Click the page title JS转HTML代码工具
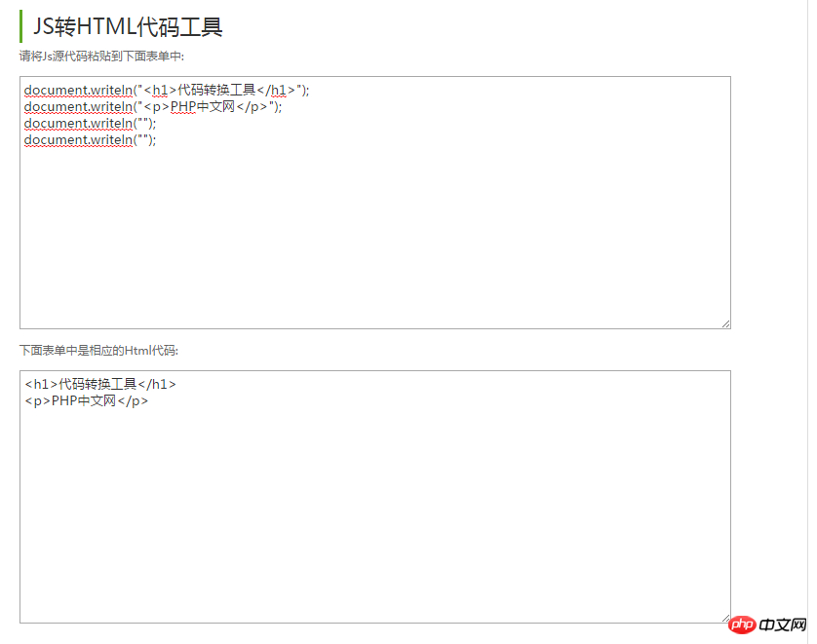This screenshot has height=644, width=817. 127,26
